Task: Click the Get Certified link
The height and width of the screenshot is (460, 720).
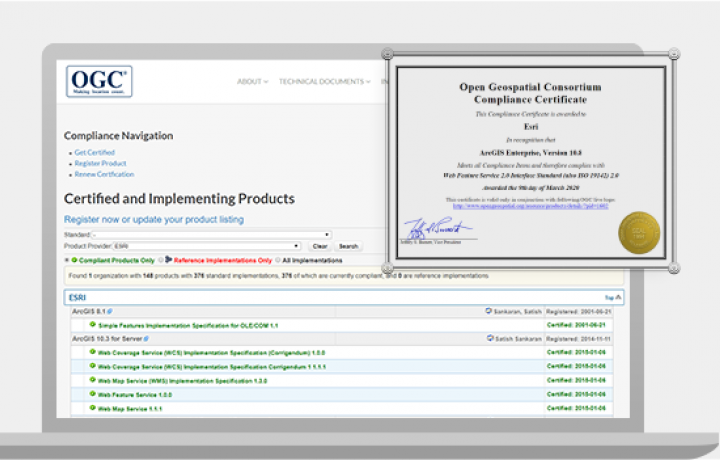Action: pos(94,153)
